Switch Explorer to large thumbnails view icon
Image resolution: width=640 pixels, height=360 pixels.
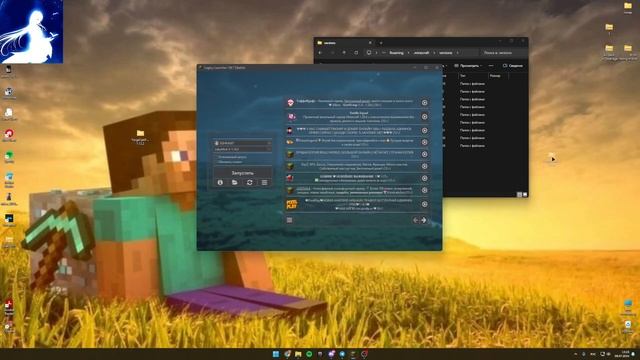point(525,195)
